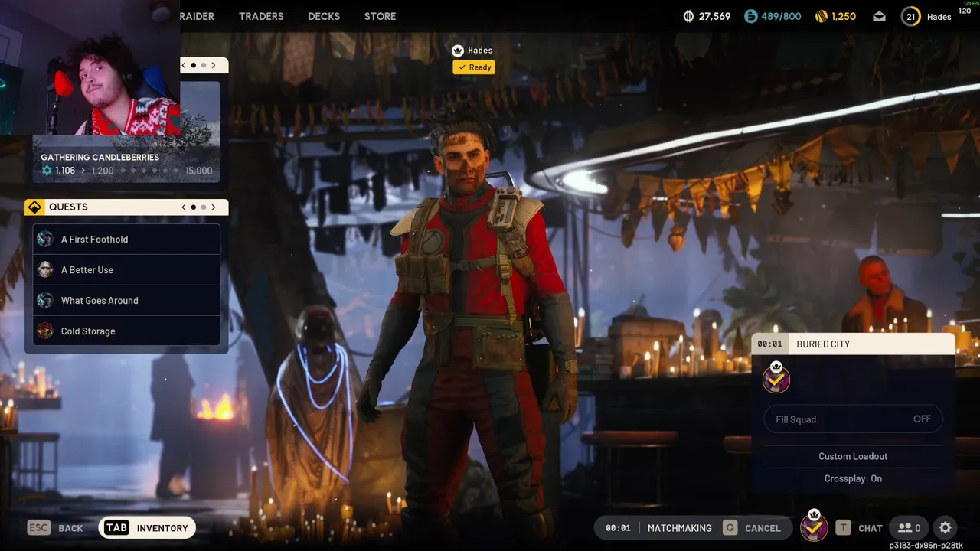Open the A First Foothold quest
Viewport: 980px width, 551px height.
click(126, 239)
